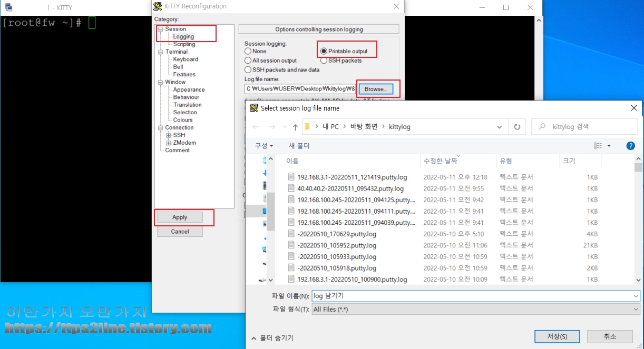Image resolution: width=644 pixels, height=349 pixels.
Task: Click file icon of -20220510_105933.putty.log
Action: coord(291,256)
